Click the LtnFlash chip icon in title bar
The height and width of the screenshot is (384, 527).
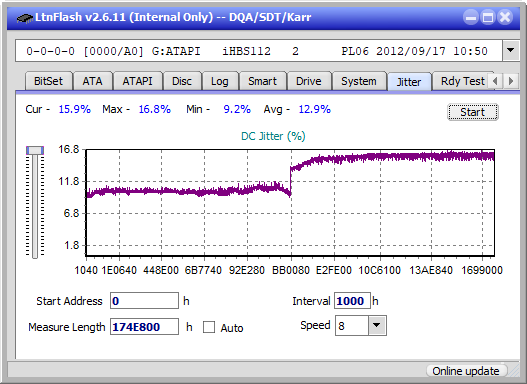[x=25, y=18]
